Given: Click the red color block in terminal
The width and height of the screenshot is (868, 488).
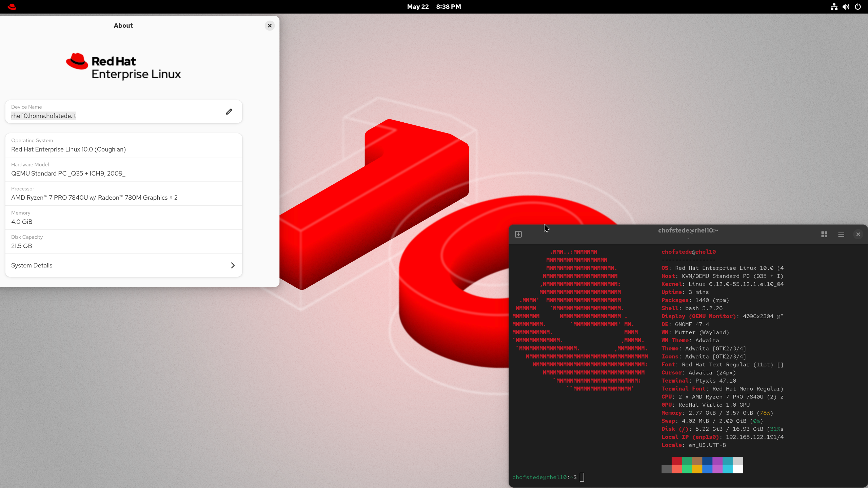Looking at the screenshot, I should pyautogui.click(x=676, y=461).
